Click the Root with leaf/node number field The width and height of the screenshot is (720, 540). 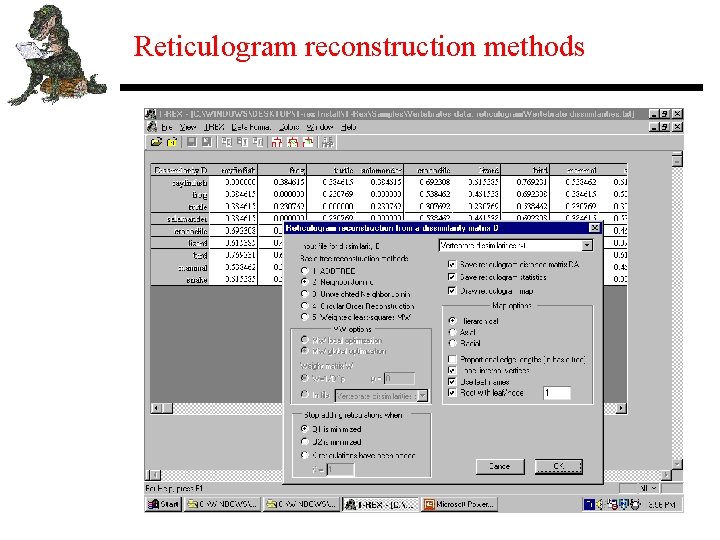pos(557,393)
